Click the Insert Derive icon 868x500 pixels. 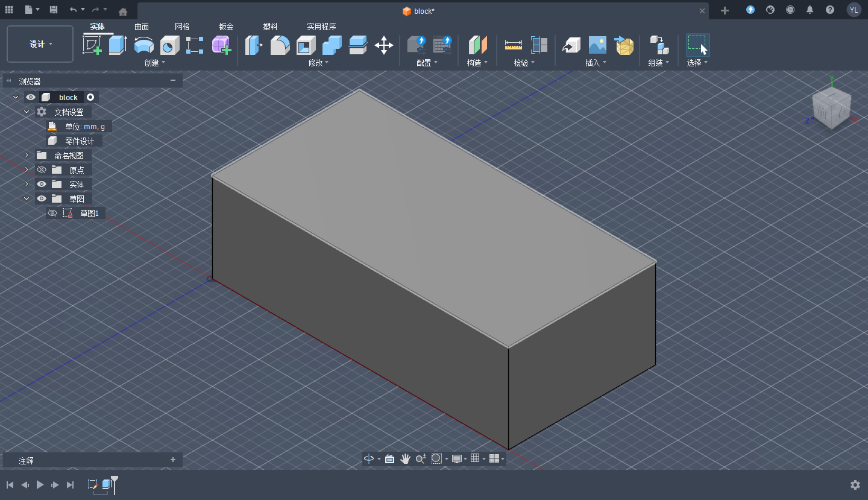tap(571, 45)
